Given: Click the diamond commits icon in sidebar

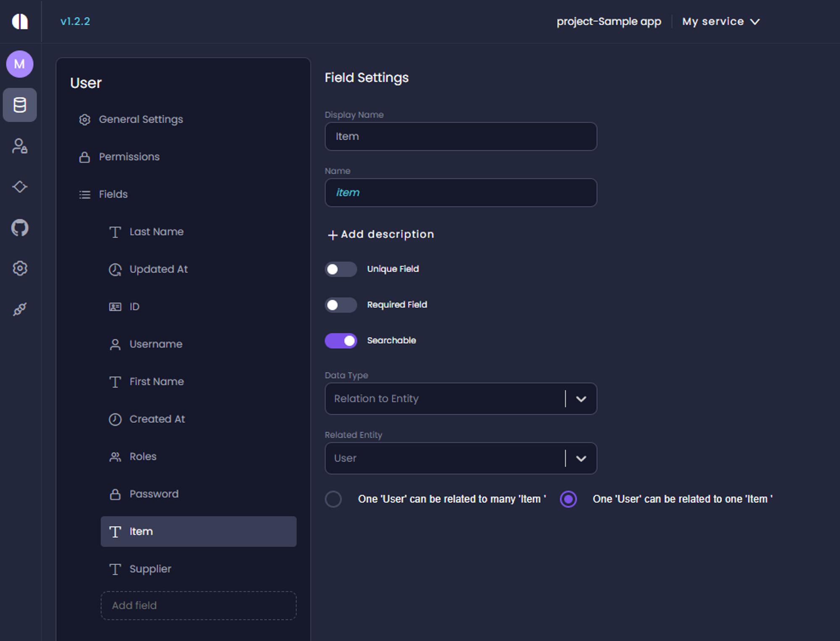Looking at the screenshot, I should point(20,187).
